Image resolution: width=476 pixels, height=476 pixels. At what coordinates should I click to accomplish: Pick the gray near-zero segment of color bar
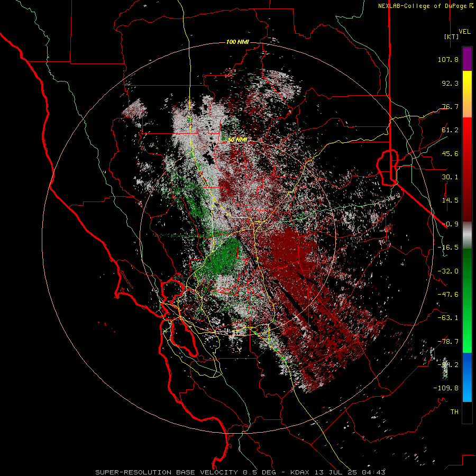467,235
